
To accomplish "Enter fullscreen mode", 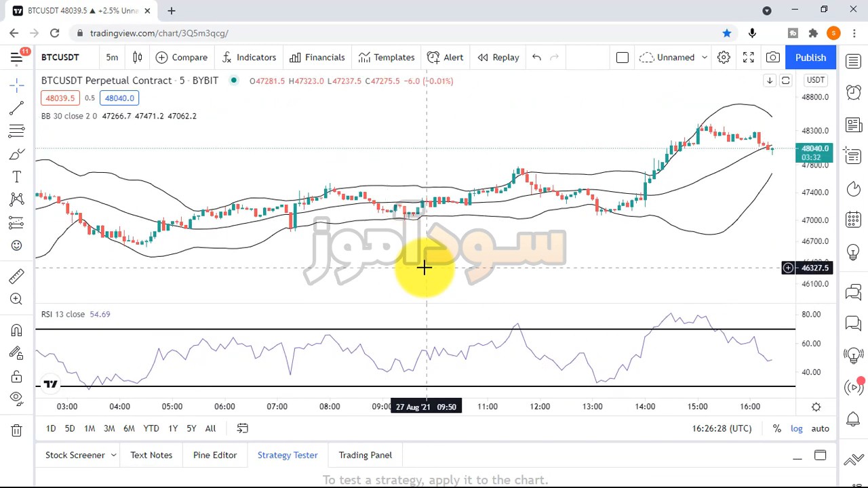I will [749, 58].
